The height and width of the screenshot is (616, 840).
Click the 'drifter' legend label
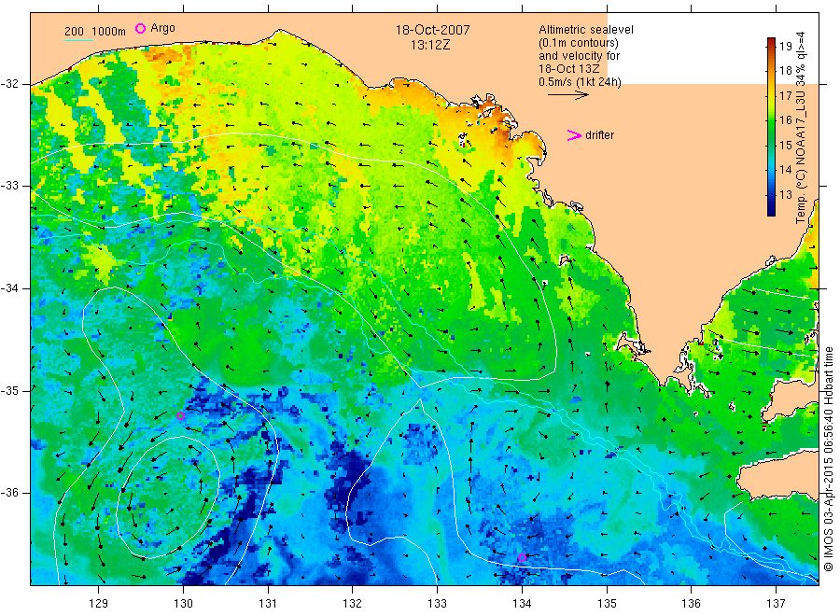point(599,135)
